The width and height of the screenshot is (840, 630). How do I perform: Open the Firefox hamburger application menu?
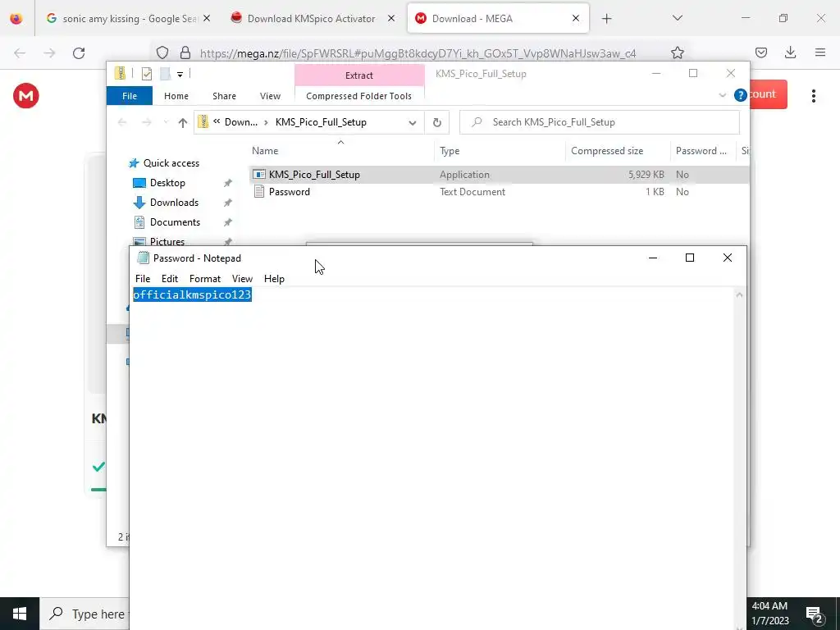point(819,52)
